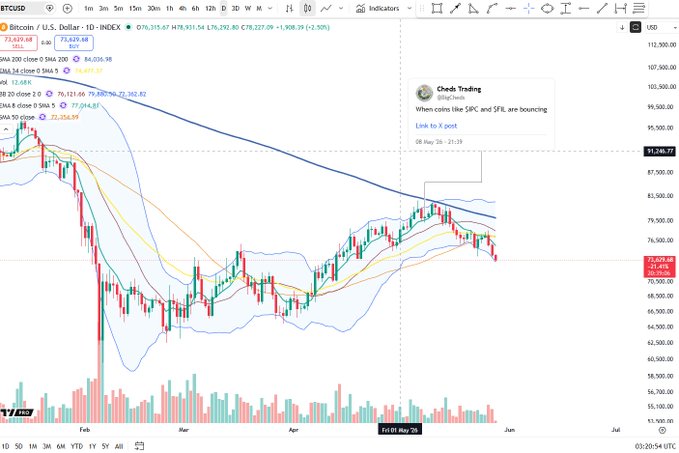Image resolution: width=679 pixels, height=453 pixels.
Task: Select the rectangle drawing tool
Action: [437, 8]
